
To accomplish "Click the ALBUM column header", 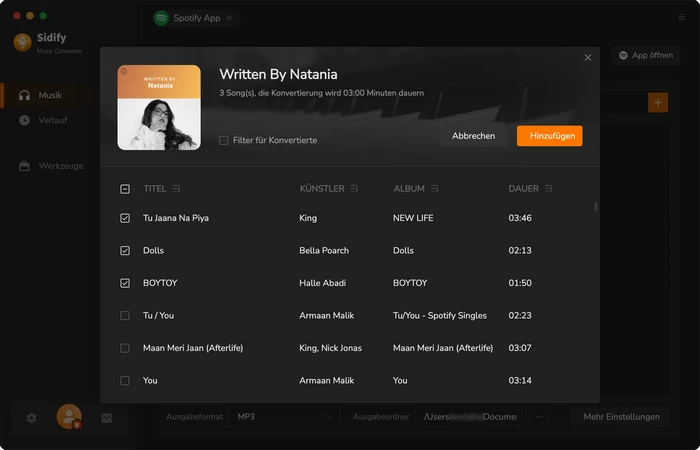I will click(409, 189).
